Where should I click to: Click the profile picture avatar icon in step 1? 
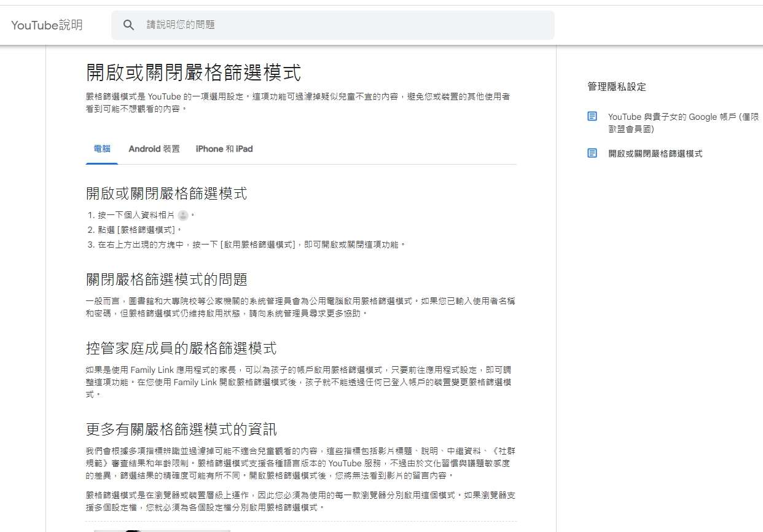[183, 215]
